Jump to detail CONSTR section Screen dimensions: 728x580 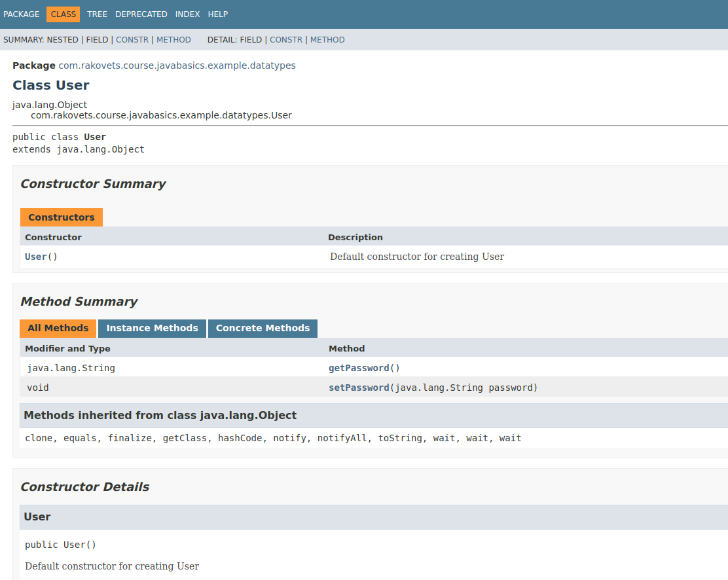point(286,40)
